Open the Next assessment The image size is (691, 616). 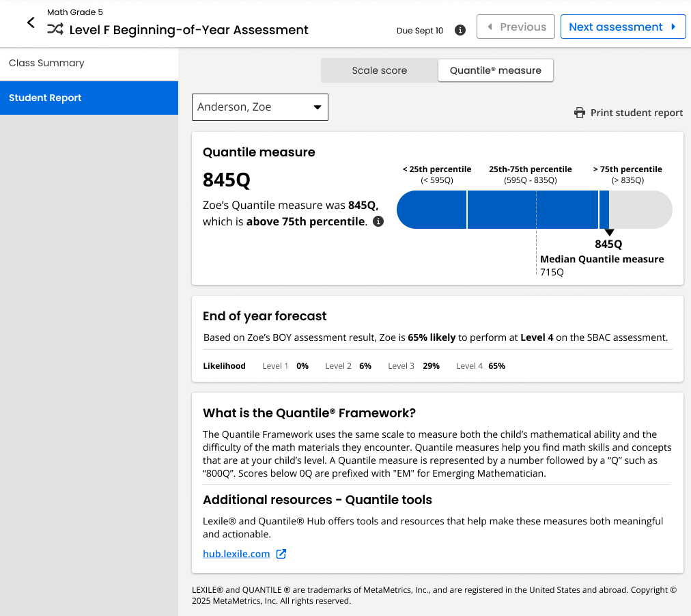(623, 27)
